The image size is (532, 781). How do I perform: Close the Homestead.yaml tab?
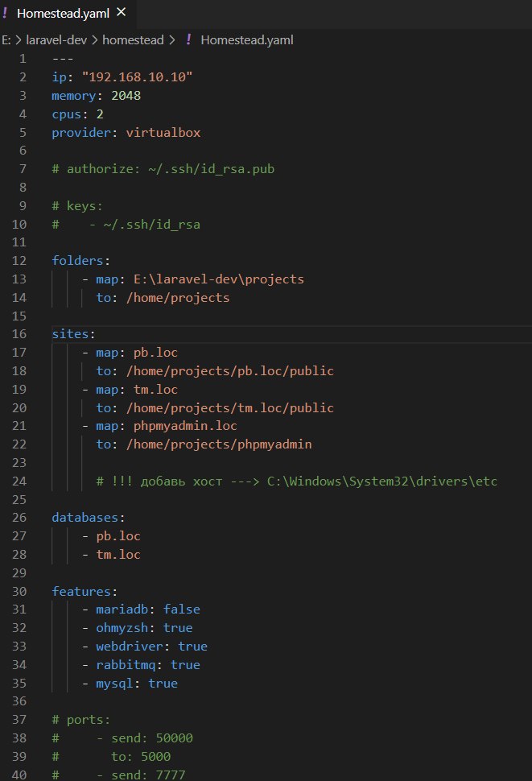121,12
